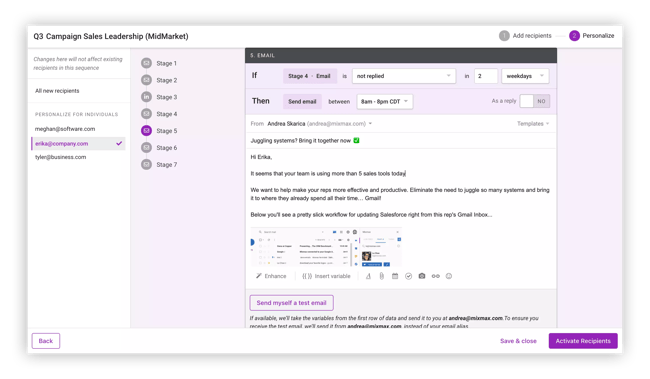Click the Stage 1 email icon
Screen dimensions: 650x379
pos(146,63)
